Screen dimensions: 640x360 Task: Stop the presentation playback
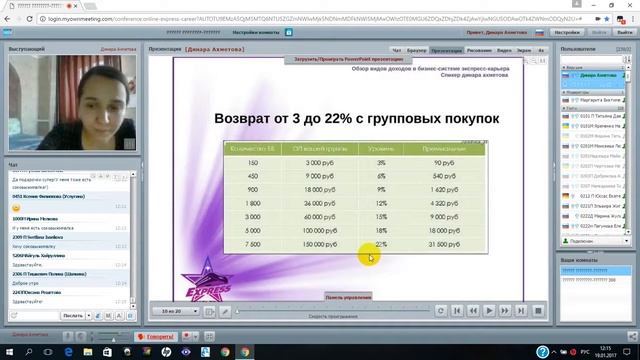pyautogui.click(x=538, y=311)
